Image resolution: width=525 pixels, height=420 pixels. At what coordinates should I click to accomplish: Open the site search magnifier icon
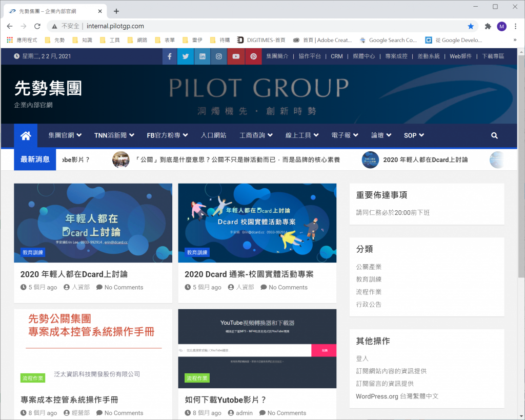[x=494, y=136]
